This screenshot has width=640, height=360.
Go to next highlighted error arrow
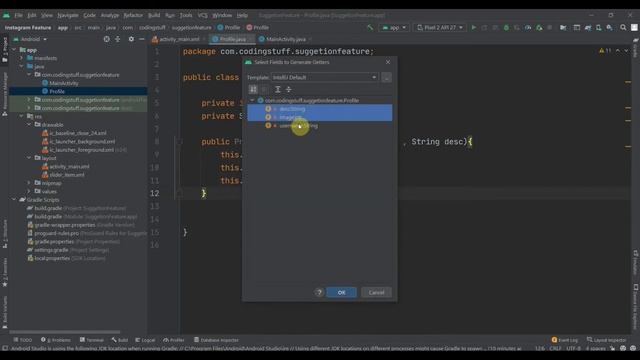626,51
